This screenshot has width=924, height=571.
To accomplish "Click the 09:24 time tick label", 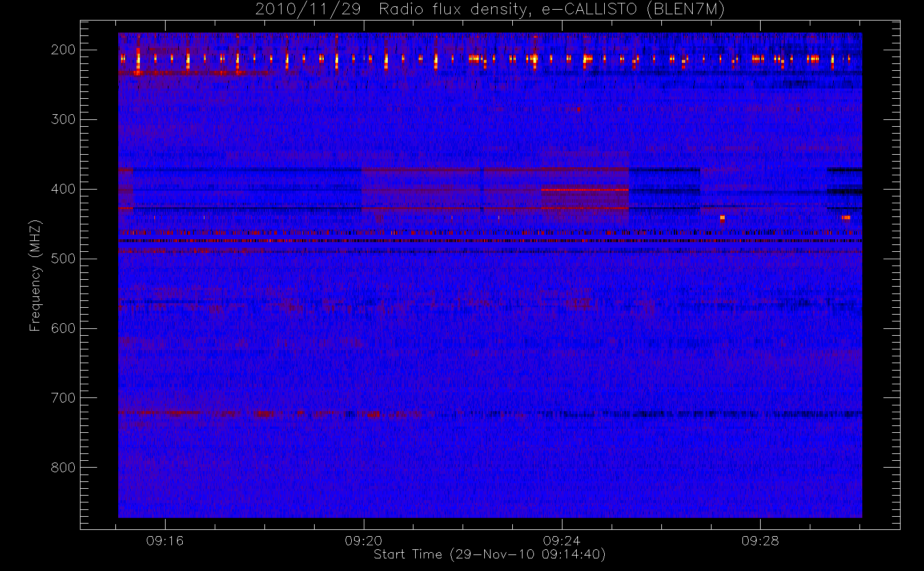I will click(x=562, y=541).
